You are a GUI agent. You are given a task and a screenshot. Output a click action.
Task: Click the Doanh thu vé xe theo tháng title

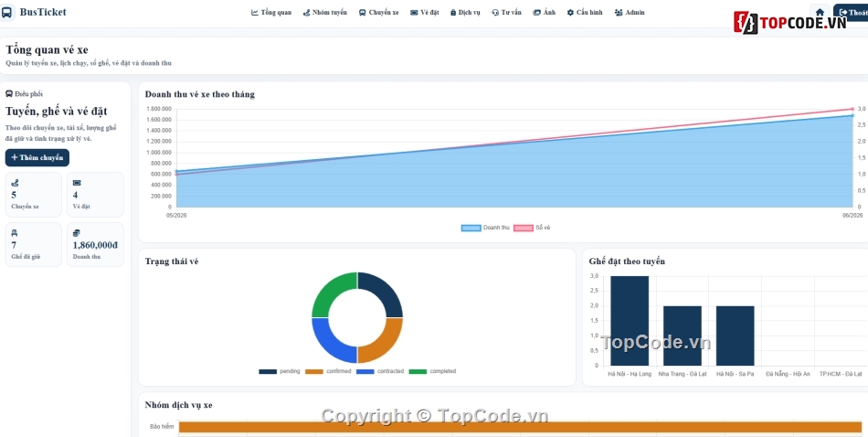pos(200,94)
